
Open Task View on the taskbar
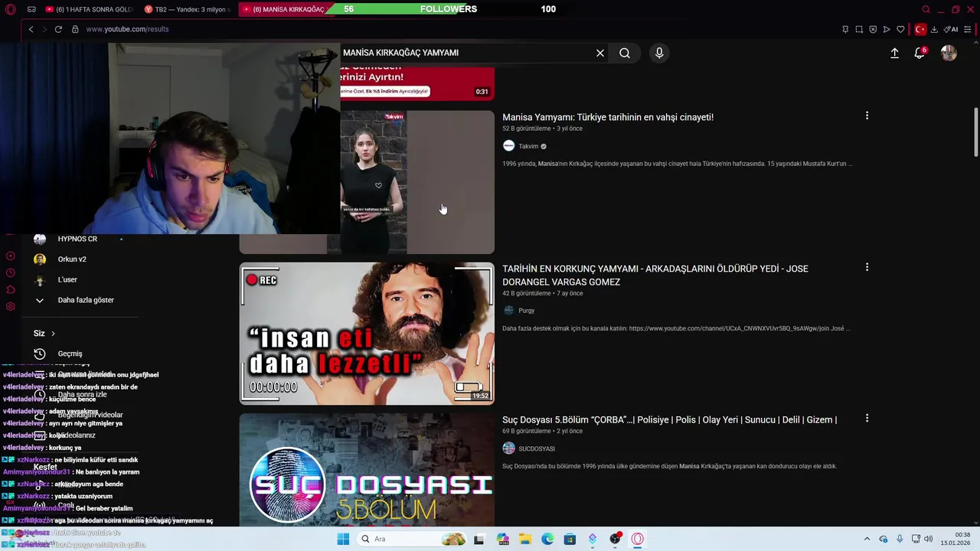click(x=479, y=539)
